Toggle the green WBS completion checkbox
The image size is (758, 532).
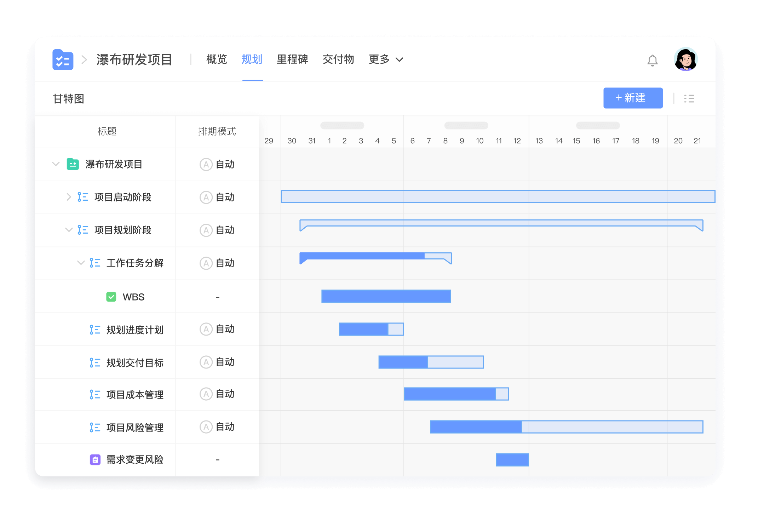pos(111,297)
